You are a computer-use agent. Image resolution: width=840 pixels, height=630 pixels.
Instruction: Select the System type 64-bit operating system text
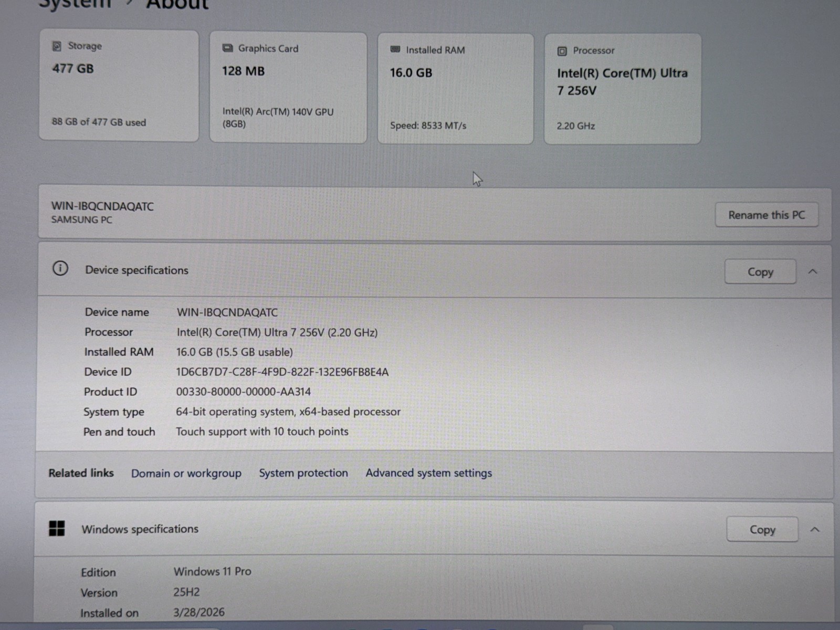[x=288, y=412]
